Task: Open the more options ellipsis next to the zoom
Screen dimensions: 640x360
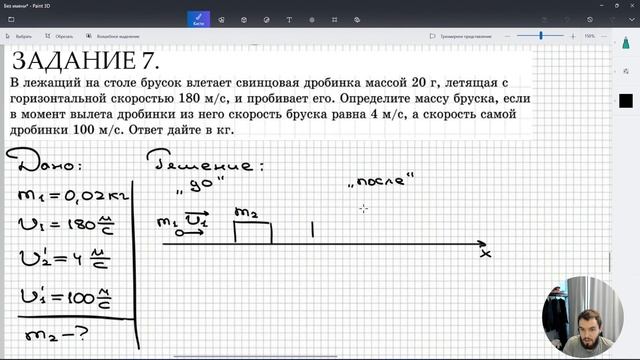Action: (x=604, y=36)
